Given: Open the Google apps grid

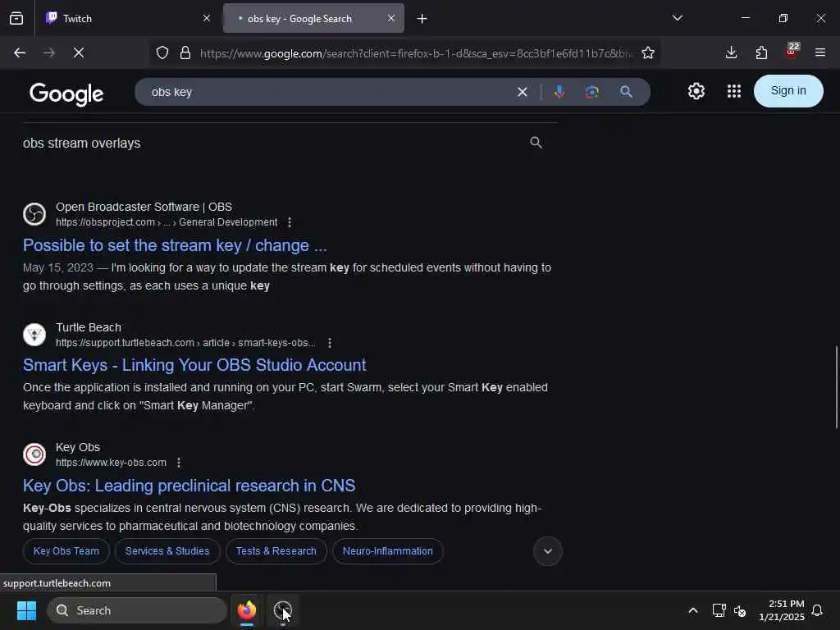Looking at the screenshot, I should click(x=734, y=91).
